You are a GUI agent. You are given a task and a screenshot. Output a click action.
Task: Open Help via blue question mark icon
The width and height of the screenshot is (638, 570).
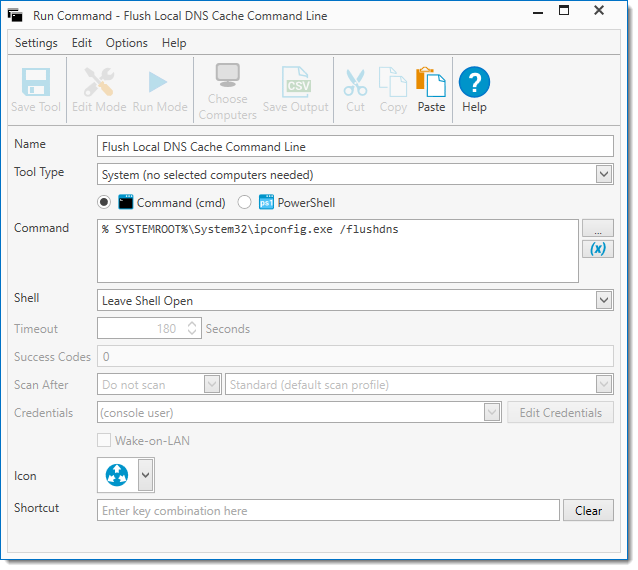tap(474, 82)
